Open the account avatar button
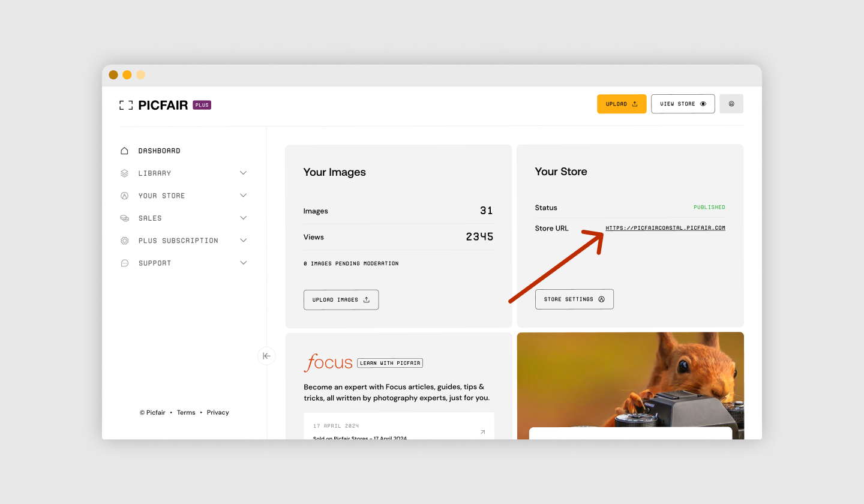Viewport: 864px width, 504px height. tap(731, 104)
